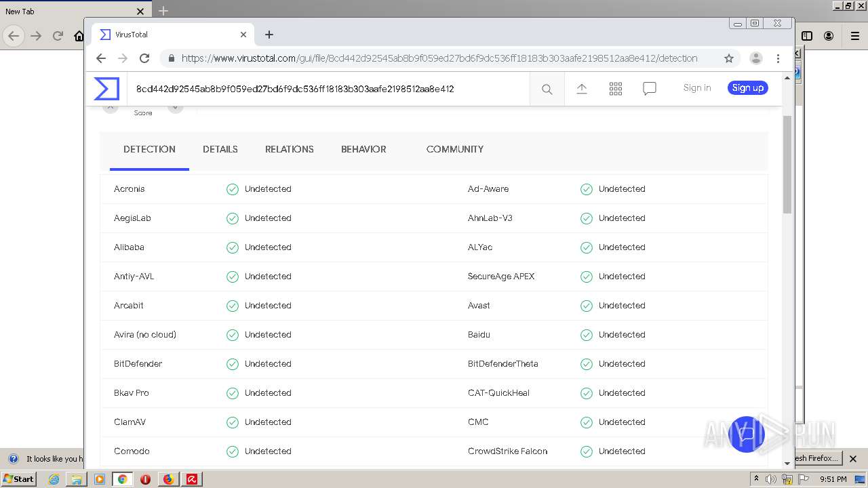Bookmark this page with the star icon

[x=729, y=58]
